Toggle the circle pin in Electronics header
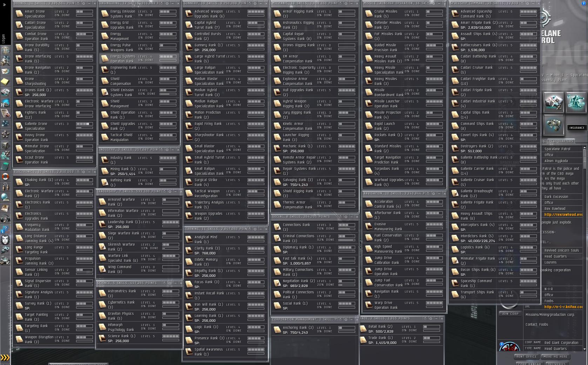Screen dimensions: 588x365 [x=83, y=172]
